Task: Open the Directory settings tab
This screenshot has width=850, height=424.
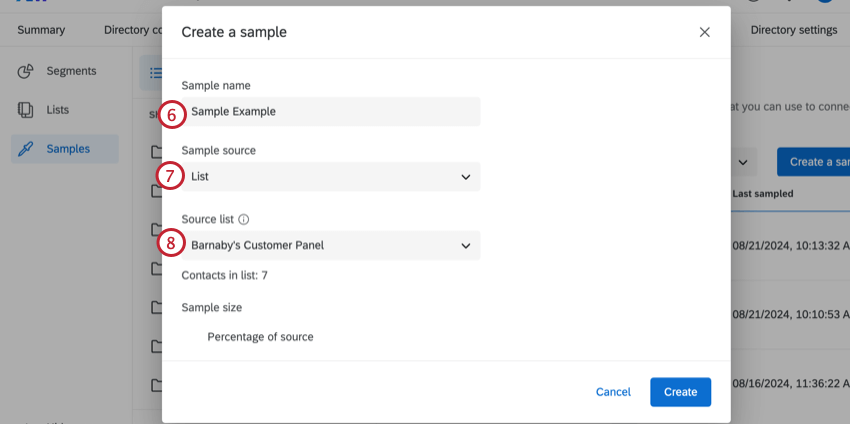Action: point(793,30)
